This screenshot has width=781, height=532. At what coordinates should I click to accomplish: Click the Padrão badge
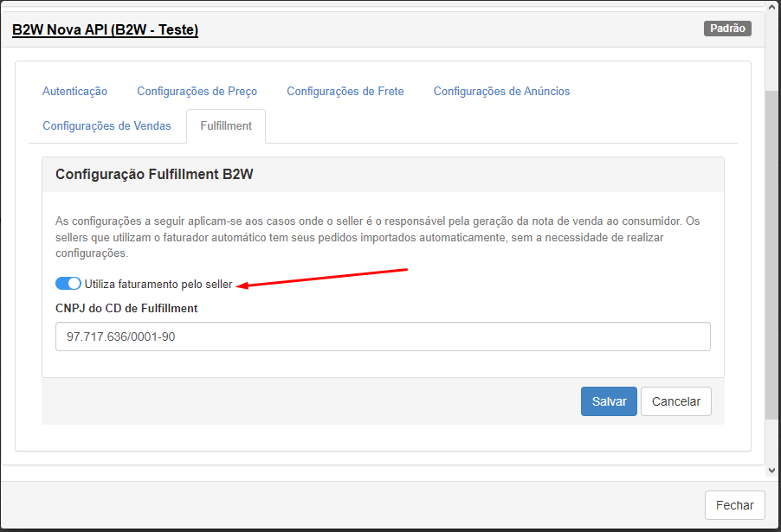(727, 29)
